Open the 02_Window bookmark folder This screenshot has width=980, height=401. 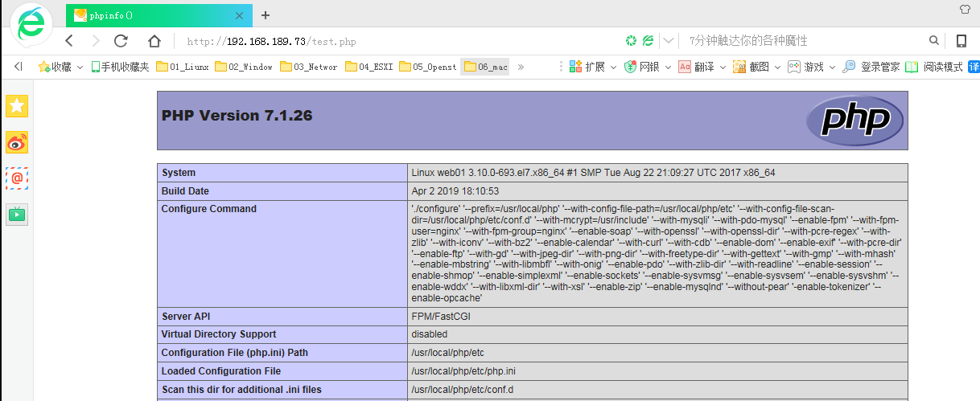[x=245, y=67]
